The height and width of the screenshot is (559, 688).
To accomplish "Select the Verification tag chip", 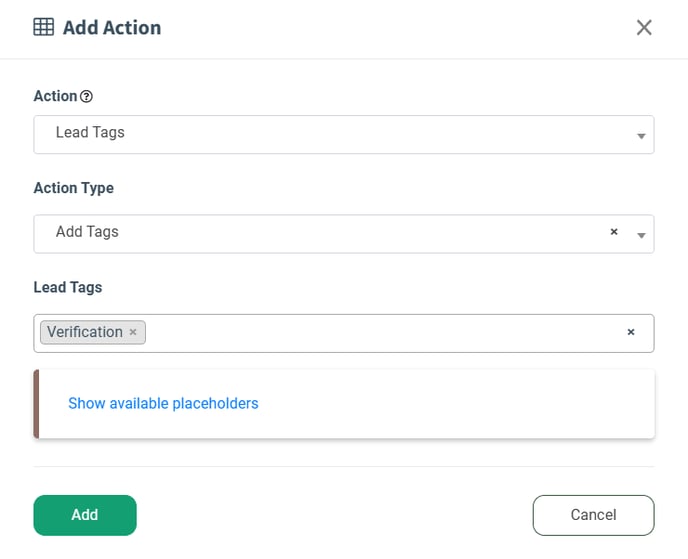I will 85,332.
